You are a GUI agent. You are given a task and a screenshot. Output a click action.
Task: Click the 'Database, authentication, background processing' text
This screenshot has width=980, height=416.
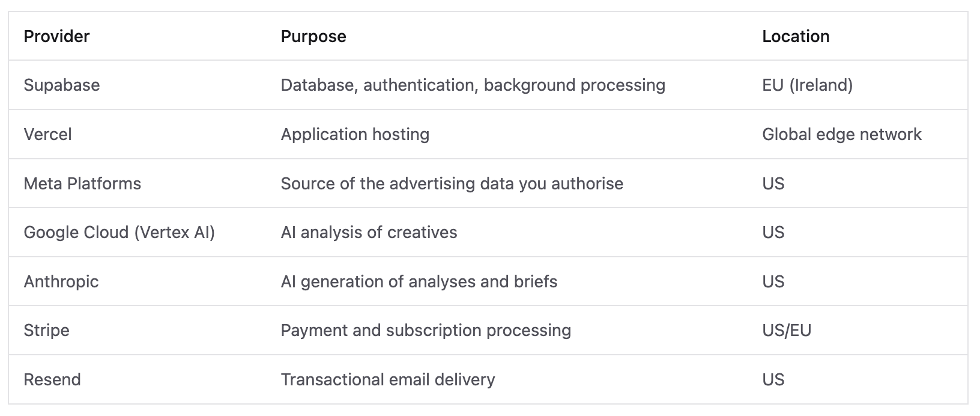point(473,85)
